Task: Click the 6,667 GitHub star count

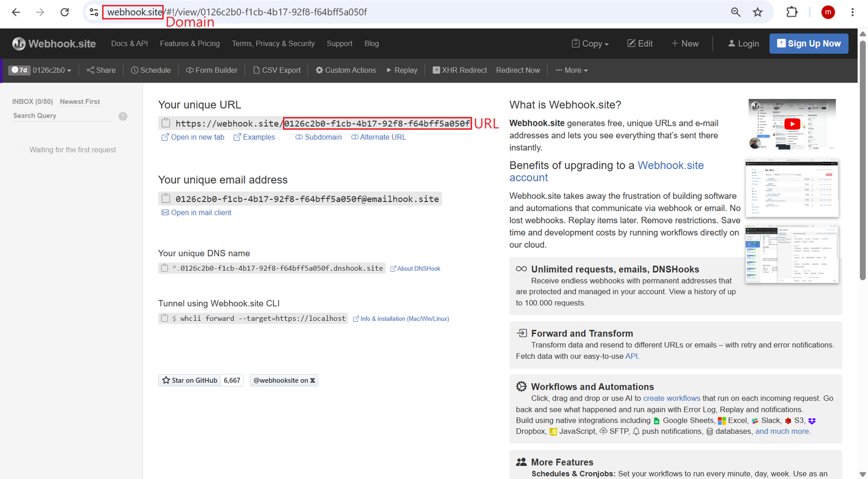Action: point(232,381)
